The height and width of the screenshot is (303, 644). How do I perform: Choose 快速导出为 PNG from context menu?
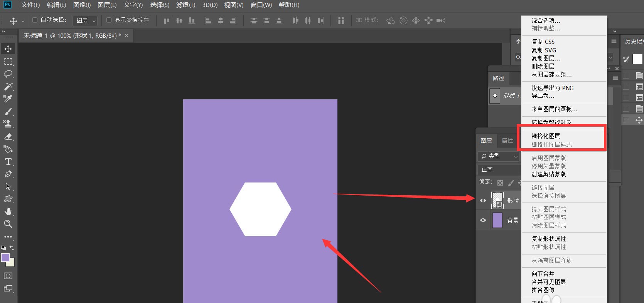click(552, 88)
